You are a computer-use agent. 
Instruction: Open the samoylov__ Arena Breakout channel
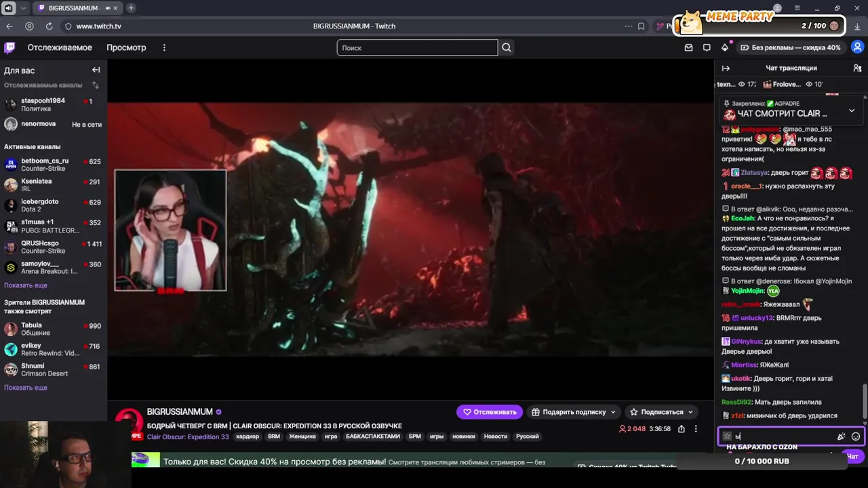pos(53,267)
